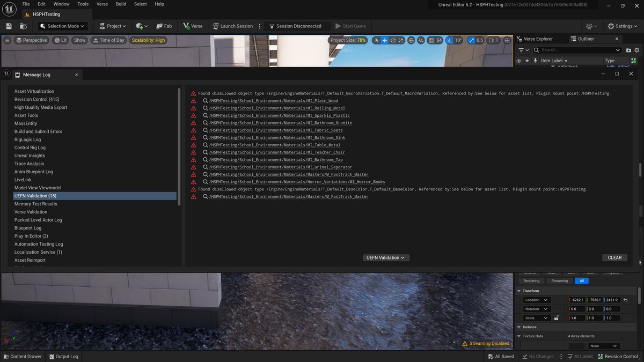Click the Scalability: High label
This screenshot has width=644, height=362.
point(149,40)
